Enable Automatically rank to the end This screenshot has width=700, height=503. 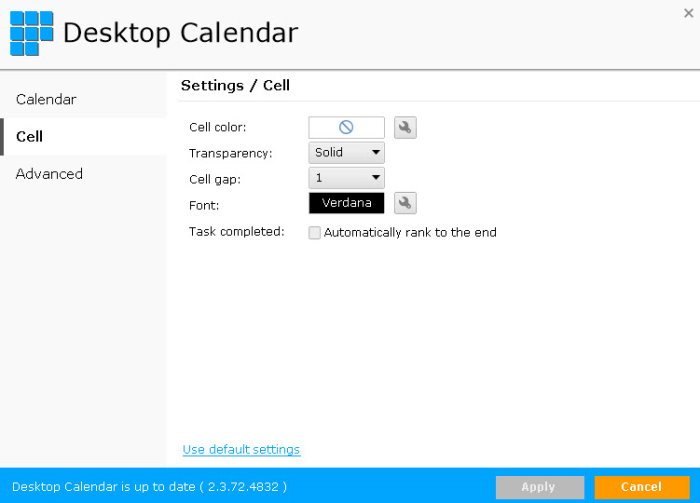[315, 233]
